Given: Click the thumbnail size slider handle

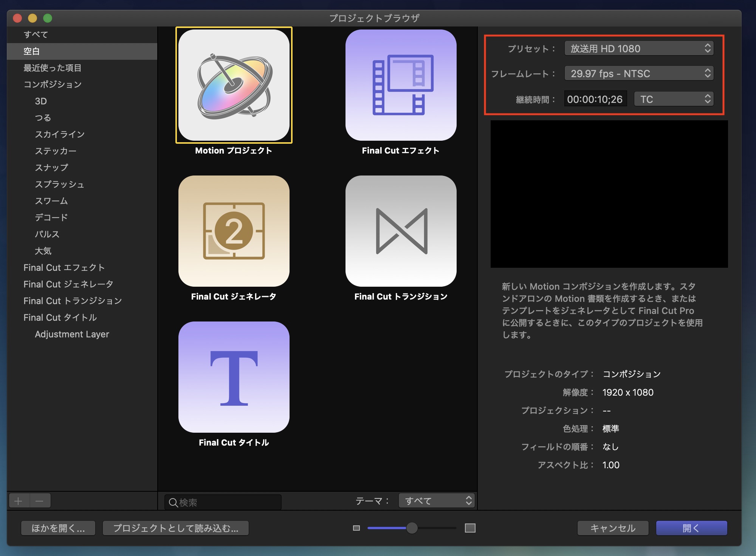Looking at the screenshot, I should point(412,528).
